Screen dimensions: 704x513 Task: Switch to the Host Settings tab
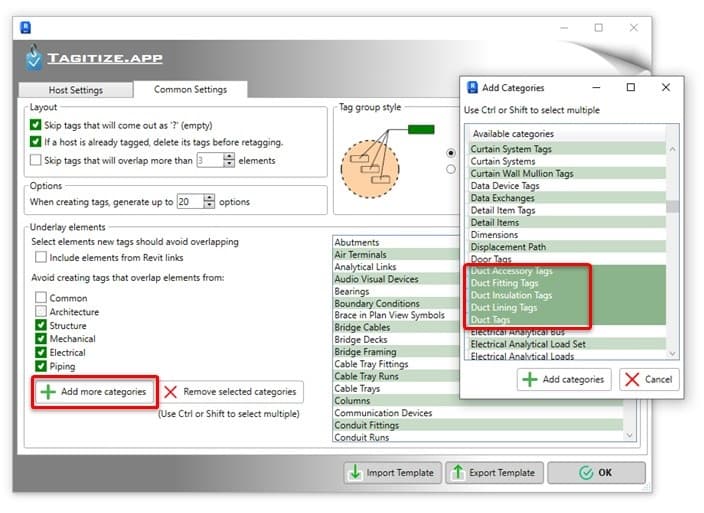click(75, 90)
